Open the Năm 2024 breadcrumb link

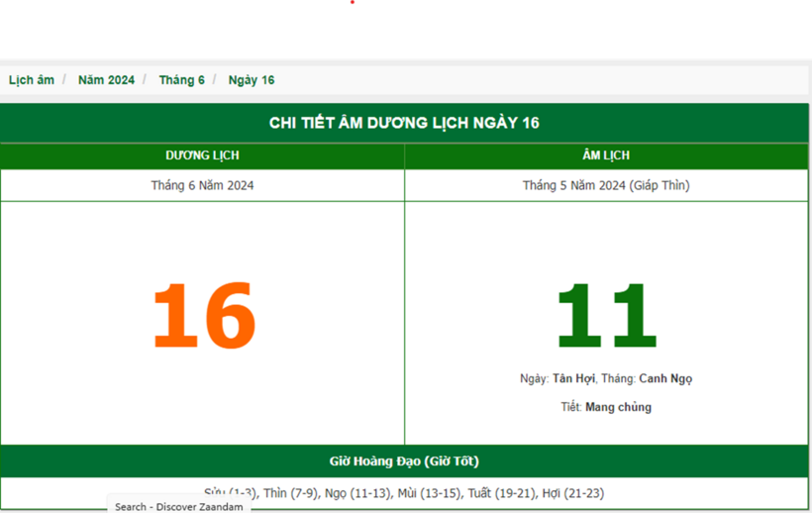pos(106,80)
